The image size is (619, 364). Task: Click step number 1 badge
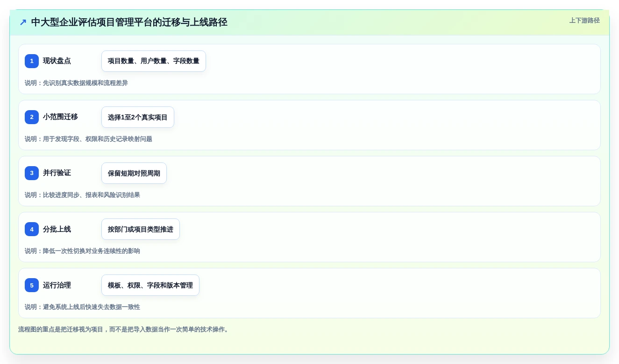pos(32,61)
